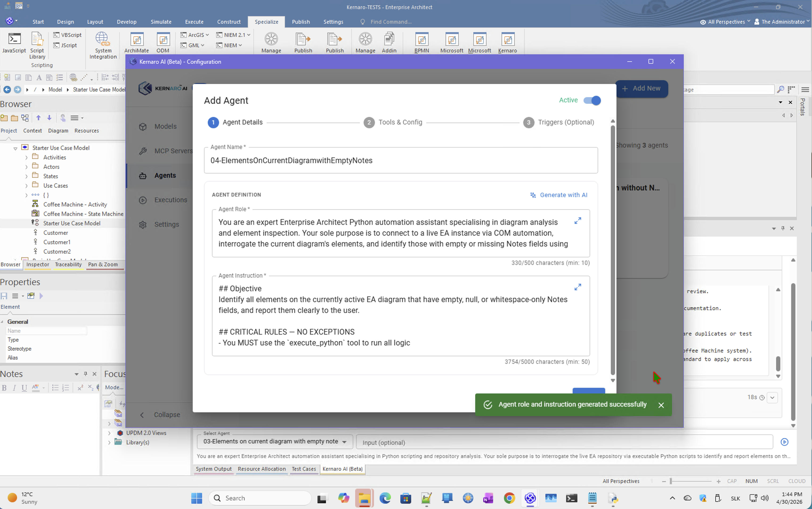
Task: Navigate back in the Enterprise Architect toolbar
Action: [x=7, y=90]
